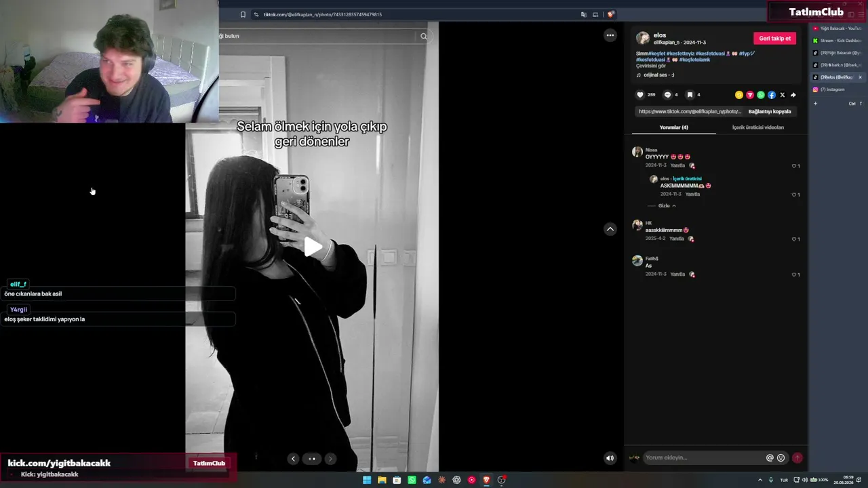Click the browser address bar URL
The width and height of the screenshot is (868, 488).
[x=323, y=14]
